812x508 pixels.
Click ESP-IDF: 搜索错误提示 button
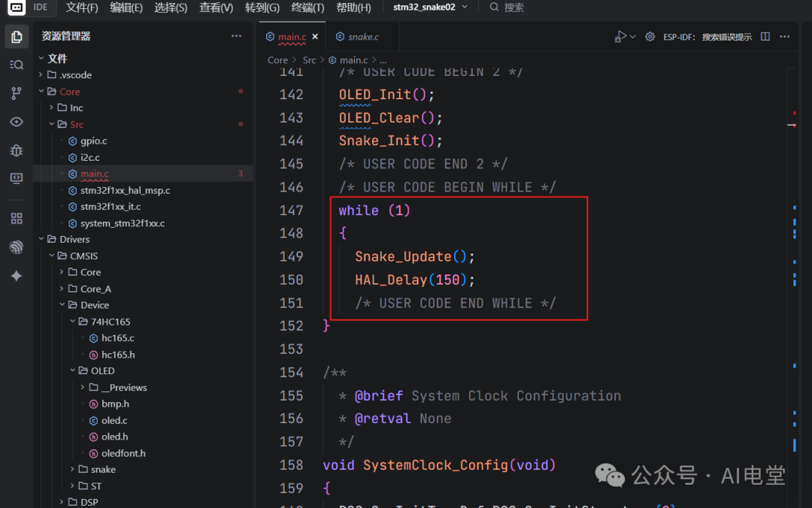[707, 37]
